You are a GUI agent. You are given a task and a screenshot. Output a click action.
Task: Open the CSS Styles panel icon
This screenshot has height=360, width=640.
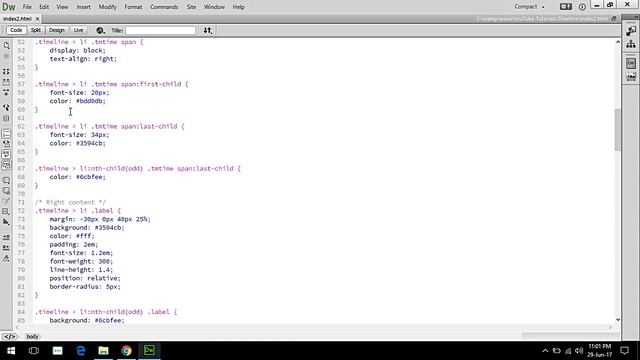pyautogui.click(x=631, y=63)
